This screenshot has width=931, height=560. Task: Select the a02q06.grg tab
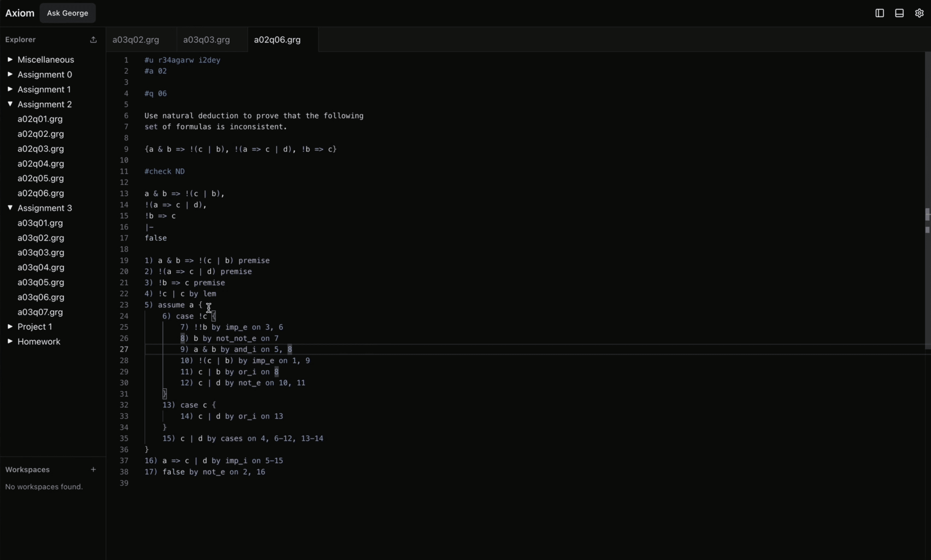point(282,40)
